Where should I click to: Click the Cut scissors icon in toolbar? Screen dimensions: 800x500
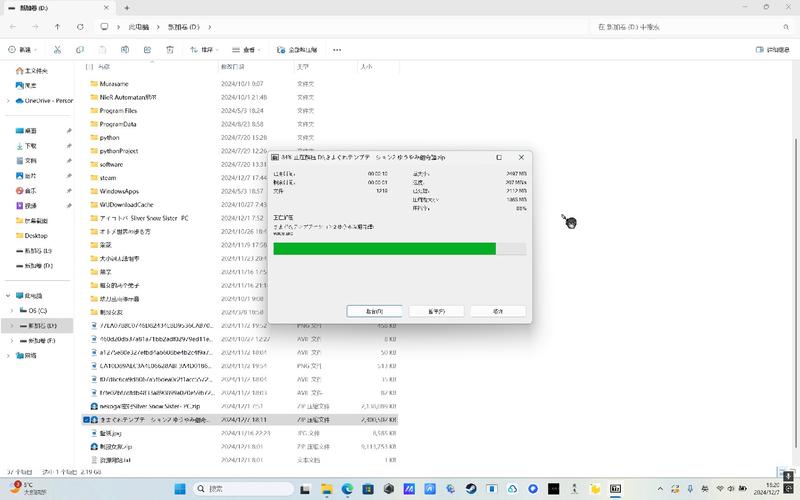(x=57, y=48)
